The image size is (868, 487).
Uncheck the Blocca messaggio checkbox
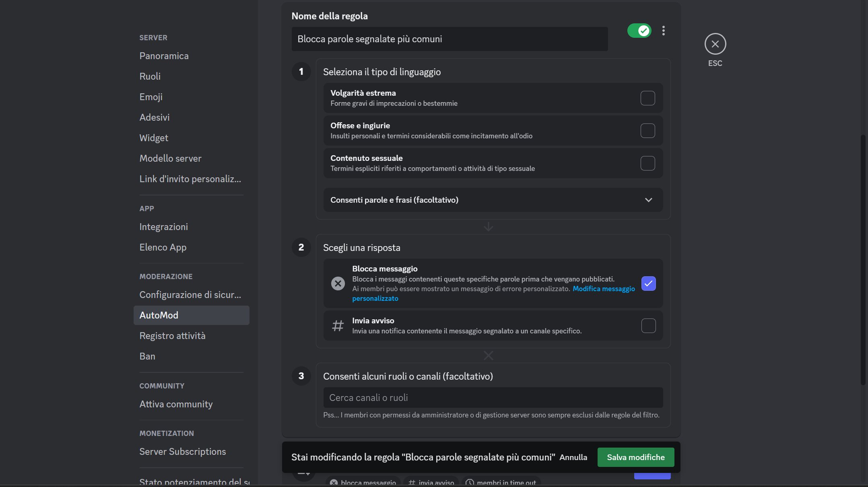point(648,284)
